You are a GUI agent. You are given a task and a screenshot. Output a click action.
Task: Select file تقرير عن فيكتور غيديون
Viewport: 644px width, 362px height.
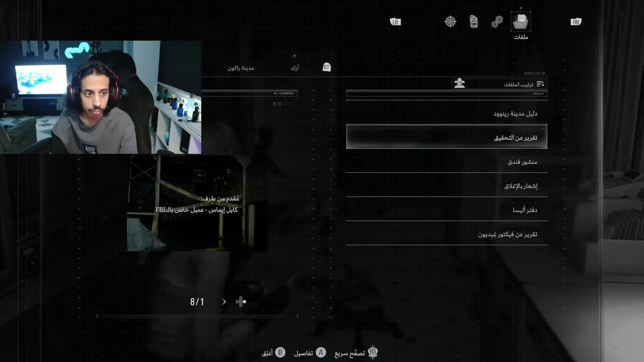[x=447, y=234]
